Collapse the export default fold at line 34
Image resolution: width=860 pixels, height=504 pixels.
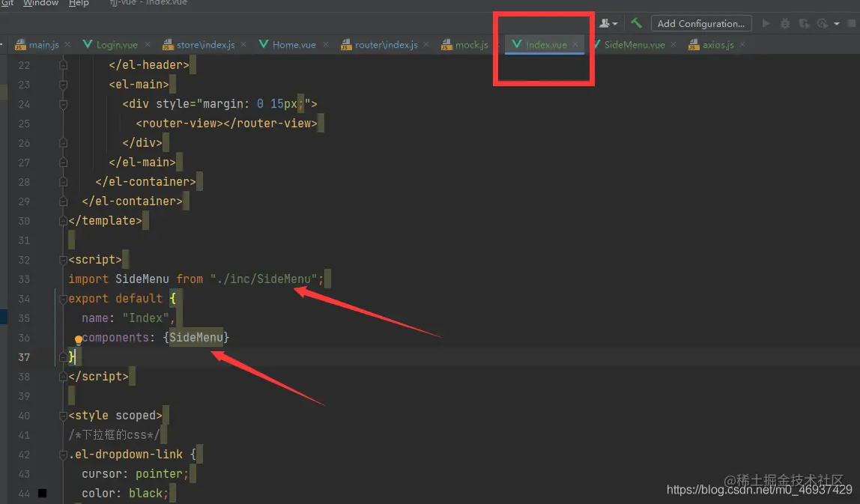pyautogui.click(x=63, y=299)
